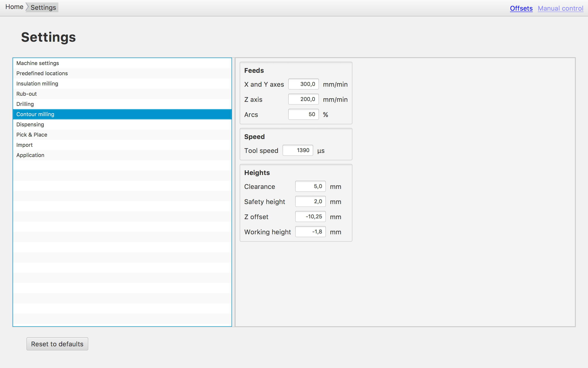Open Dispensing settings
Image resolution: width=588 pixels, height=368 pixels.
[x=122, y=125]
